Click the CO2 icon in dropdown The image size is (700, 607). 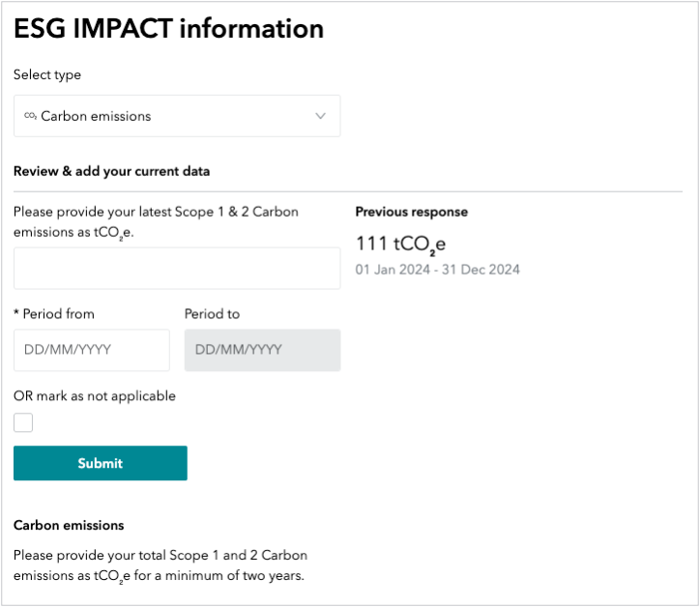(30, 116)
